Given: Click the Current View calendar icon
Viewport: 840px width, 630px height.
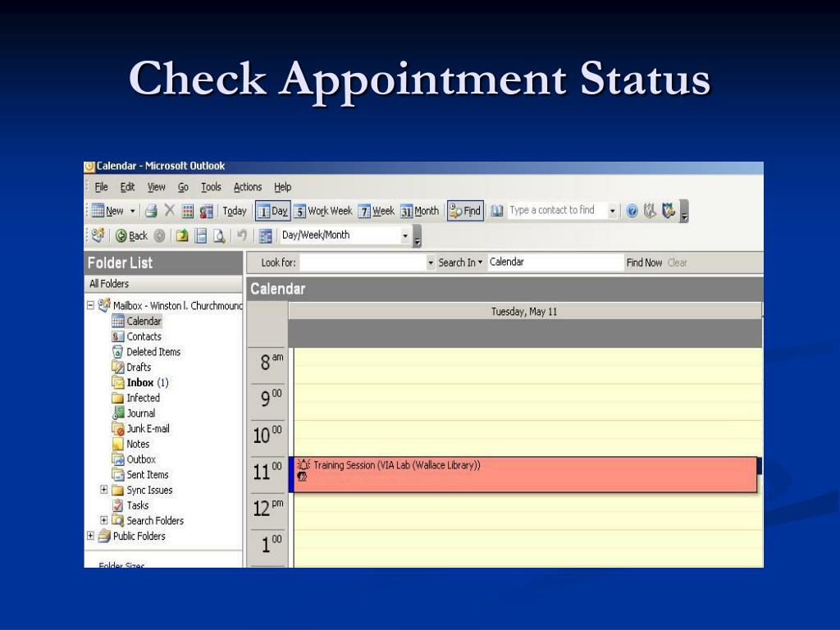Looking at the screenshot, I should coord(265,235).
